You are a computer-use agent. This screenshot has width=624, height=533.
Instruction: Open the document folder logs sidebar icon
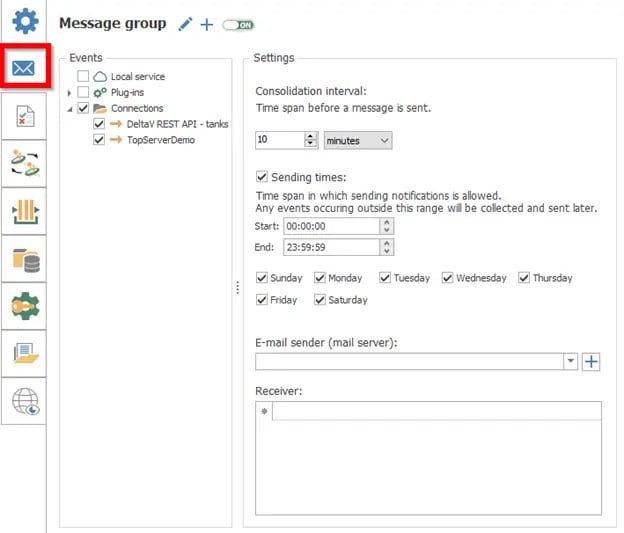[x=26, y=353]
